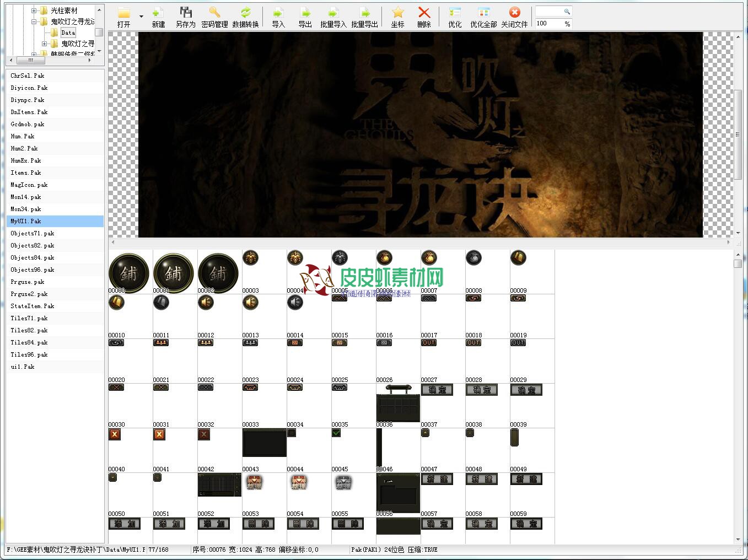Select MagIcon.pak in the file list

(55, 185)
